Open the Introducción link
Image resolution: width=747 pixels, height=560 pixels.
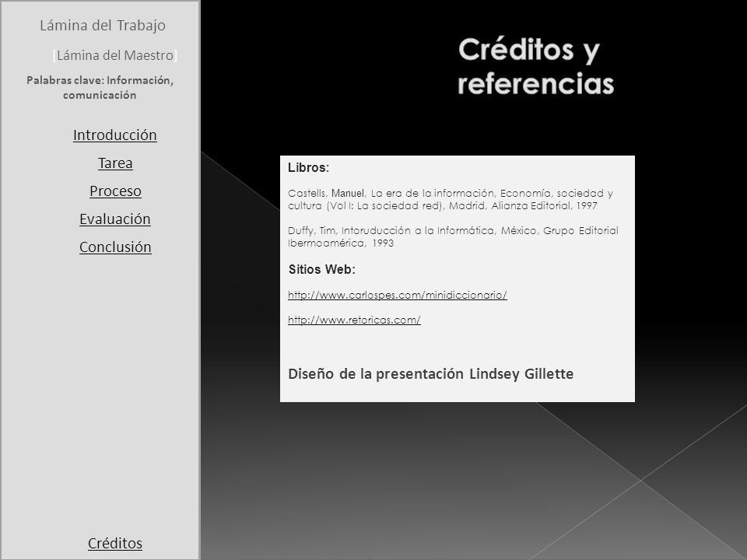[115, 135]
